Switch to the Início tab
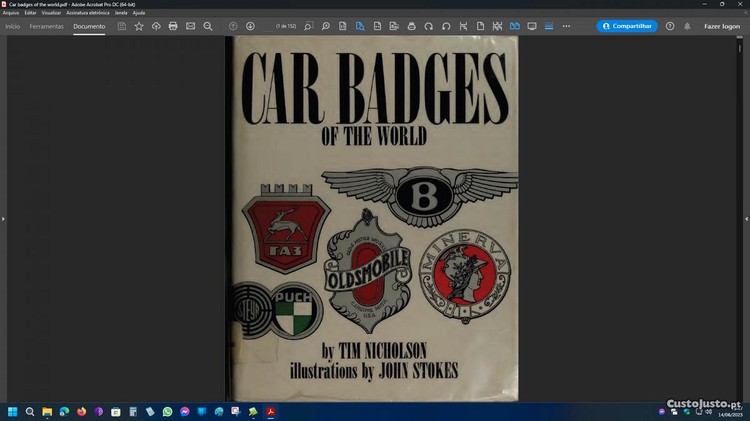The width and height of the screenshot is (750, 421). pos(13,26)
